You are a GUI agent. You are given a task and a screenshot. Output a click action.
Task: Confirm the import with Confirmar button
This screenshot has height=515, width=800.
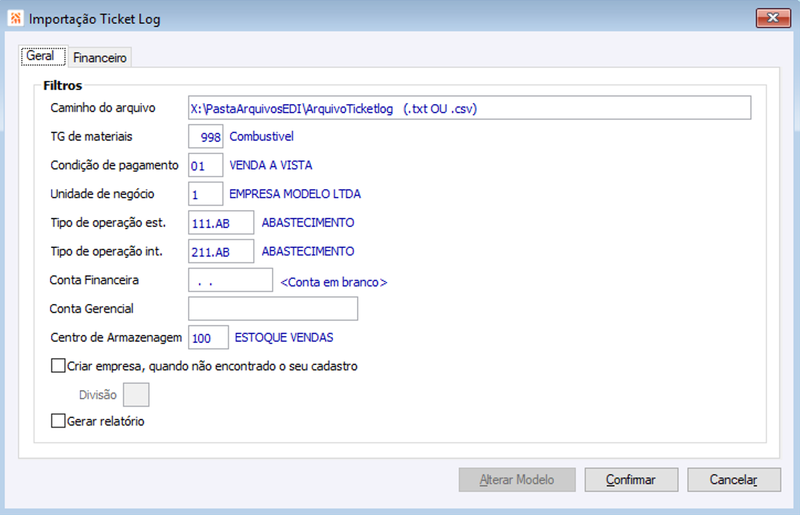pyautogui.click(x=631, y=480)
